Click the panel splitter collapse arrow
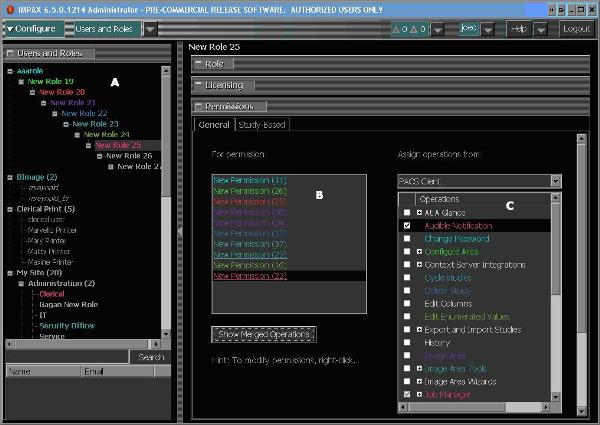The image size is (600, 425). tap(179, 231)
